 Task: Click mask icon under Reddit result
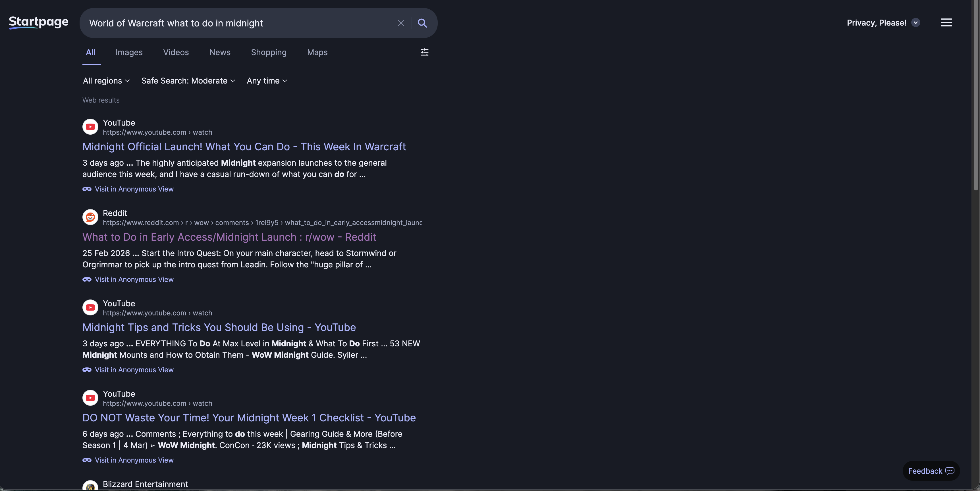tap(87, 280)
